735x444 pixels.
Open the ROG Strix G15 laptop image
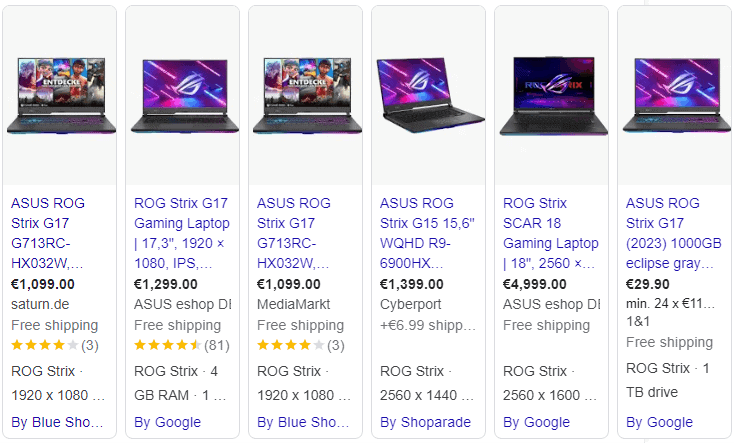coord(430,96)
